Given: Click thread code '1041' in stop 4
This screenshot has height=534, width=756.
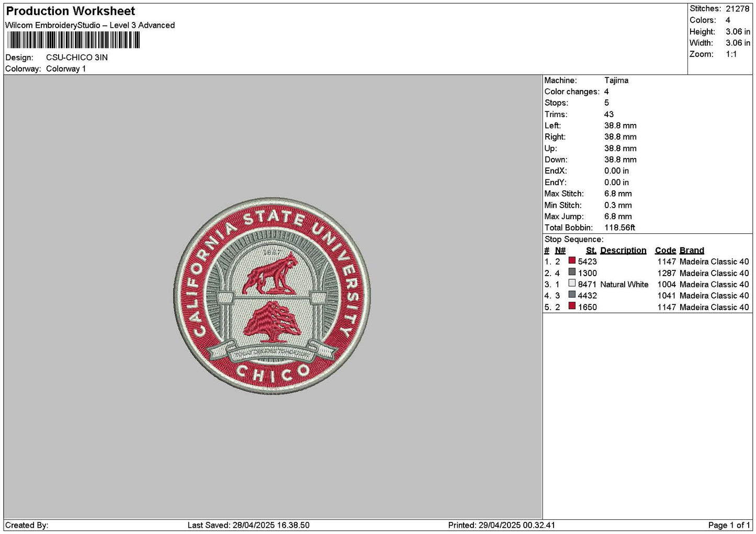Looking at the screenshot, I should [x=667, y=296].
